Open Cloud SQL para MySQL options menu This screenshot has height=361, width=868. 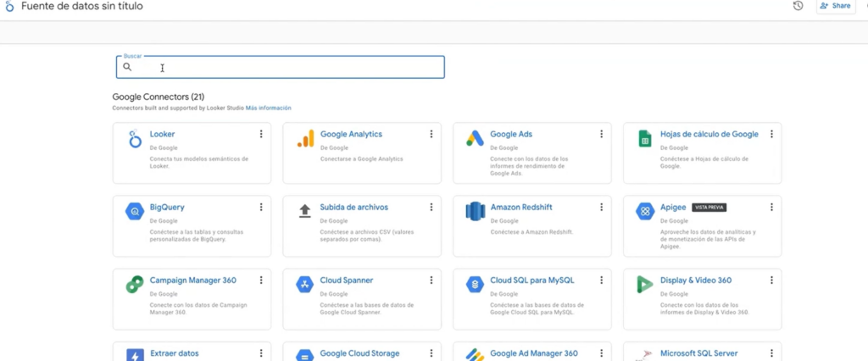601,280
